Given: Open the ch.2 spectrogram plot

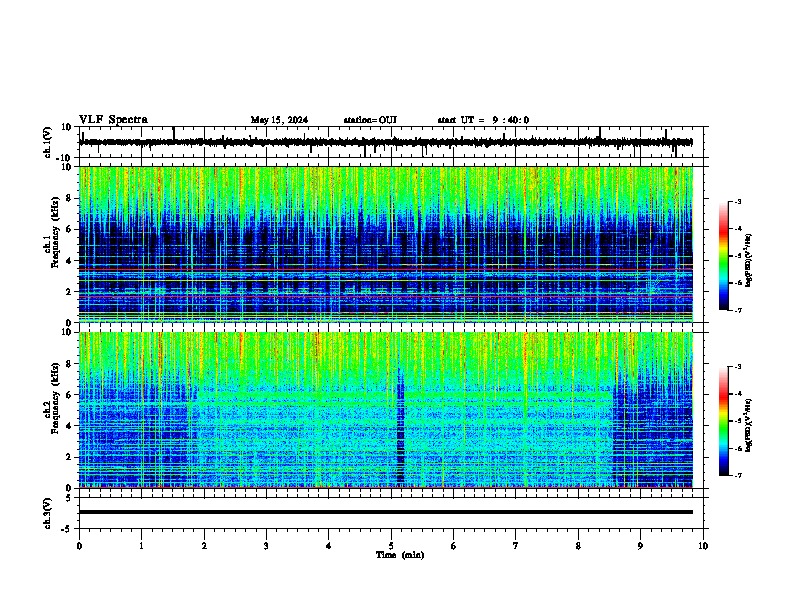Looking at the screenshot, I should (386, 410).
